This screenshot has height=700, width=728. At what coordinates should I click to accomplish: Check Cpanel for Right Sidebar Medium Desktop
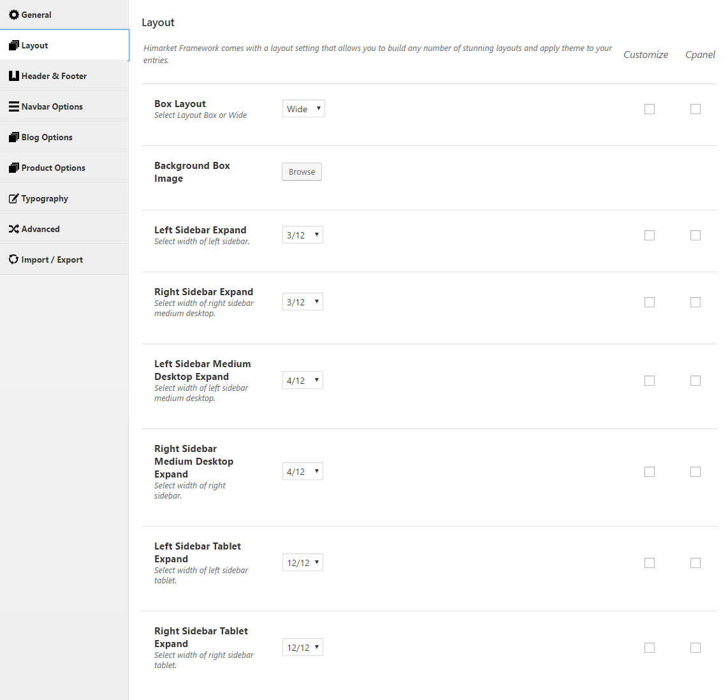[695, 472]
